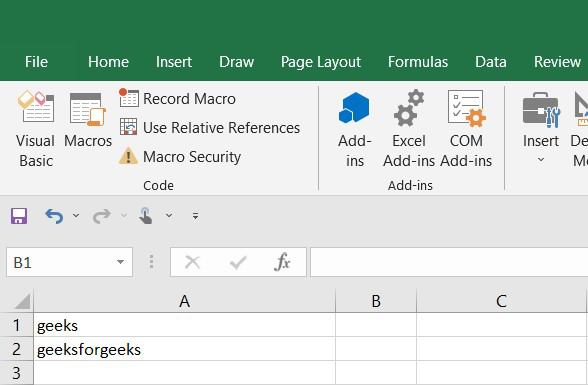Open Macro Security settings

pyautogui.click(x=180, y=157)
